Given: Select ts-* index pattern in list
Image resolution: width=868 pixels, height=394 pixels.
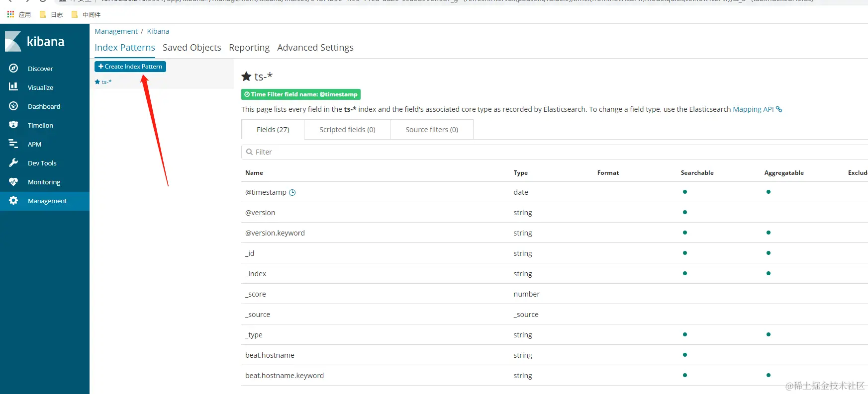Looking at the screenshot, I should click(103, 82).
